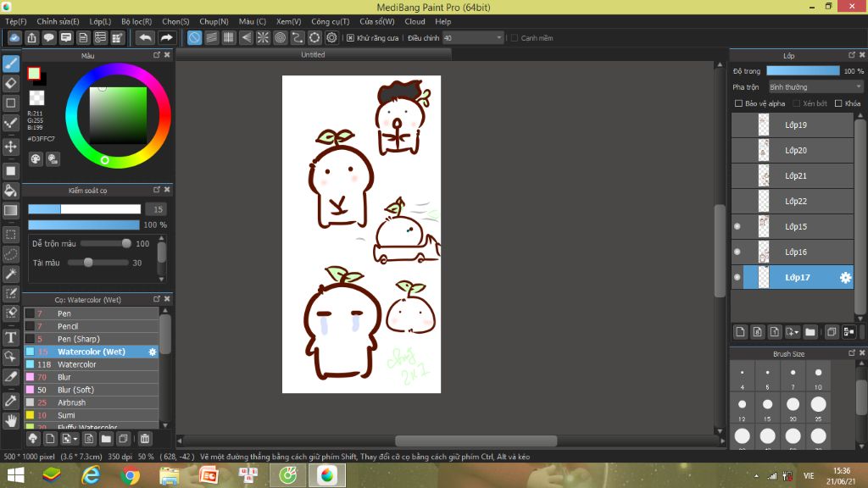The image size is (868, 488).
Task: Select the Eraser tool
Action: point(11,83)
